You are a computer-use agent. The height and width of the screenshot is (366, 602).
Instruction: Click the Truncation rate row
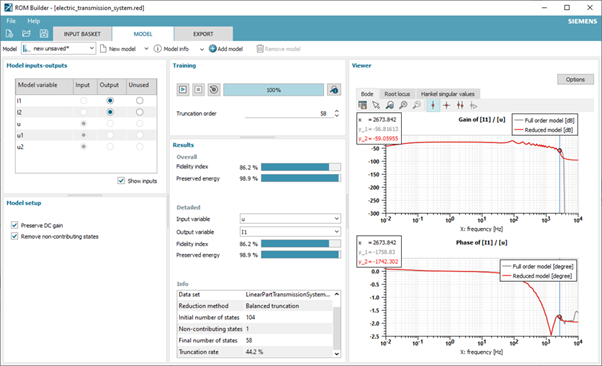pos(255,352)
